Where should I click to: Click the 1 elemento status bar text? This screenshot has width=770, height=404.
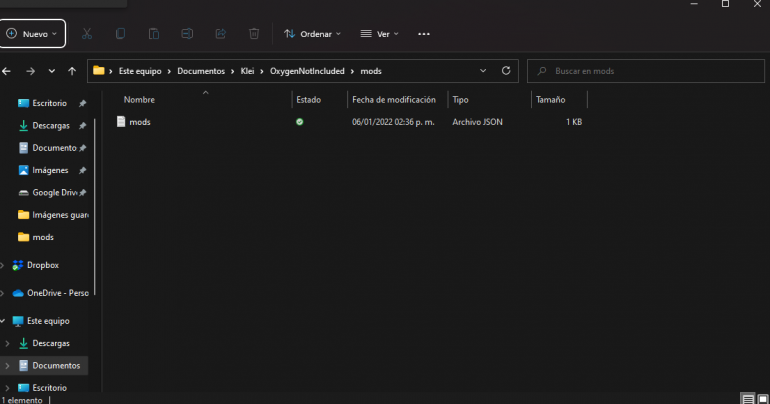click(x=22, y=400)
